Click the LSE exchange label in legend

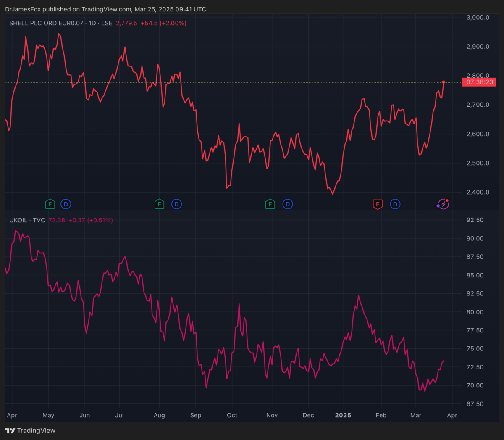107,23
